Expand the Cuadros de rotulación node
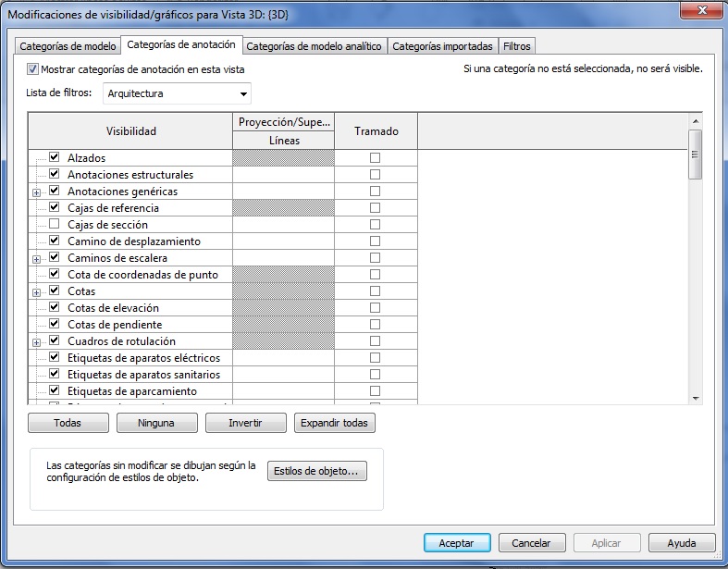The image size is (728, 569). (37, 342)
